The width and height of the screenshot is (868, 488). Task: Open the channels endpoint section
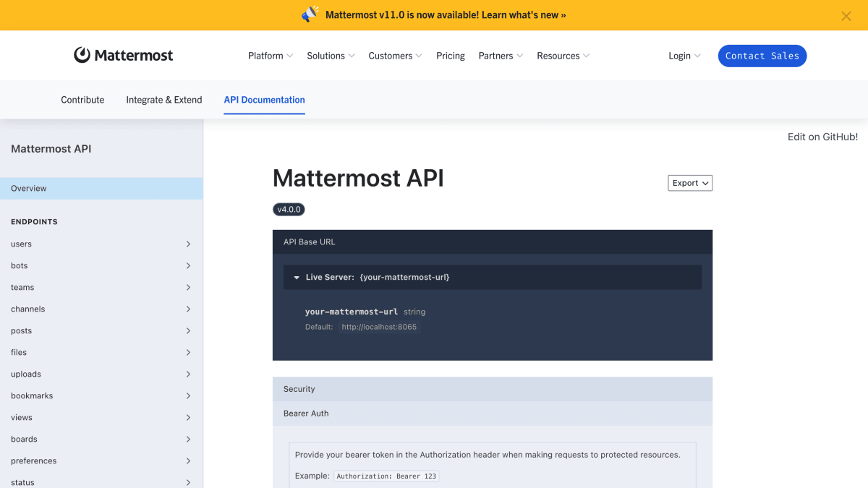click(x=101, y=309)
